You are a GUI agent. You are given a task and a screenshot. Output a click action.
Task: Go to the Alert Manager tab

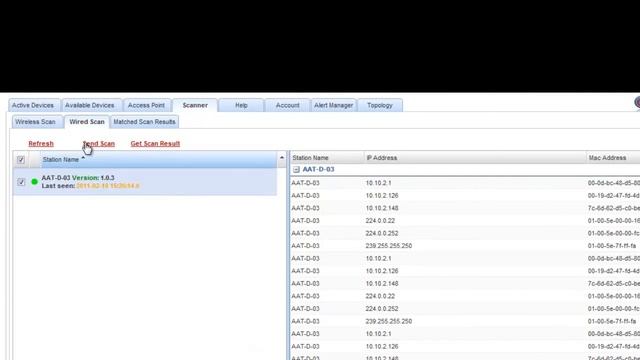point(333,105)
